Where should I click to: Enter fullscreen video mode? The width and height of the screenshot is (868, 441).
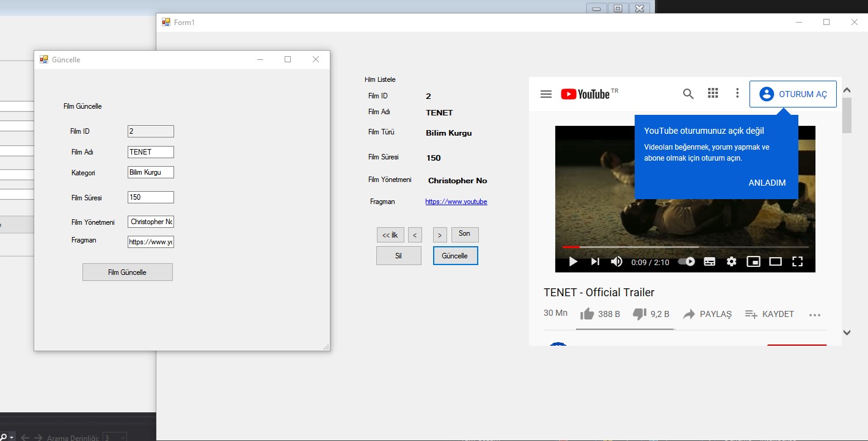pos(797,261)
